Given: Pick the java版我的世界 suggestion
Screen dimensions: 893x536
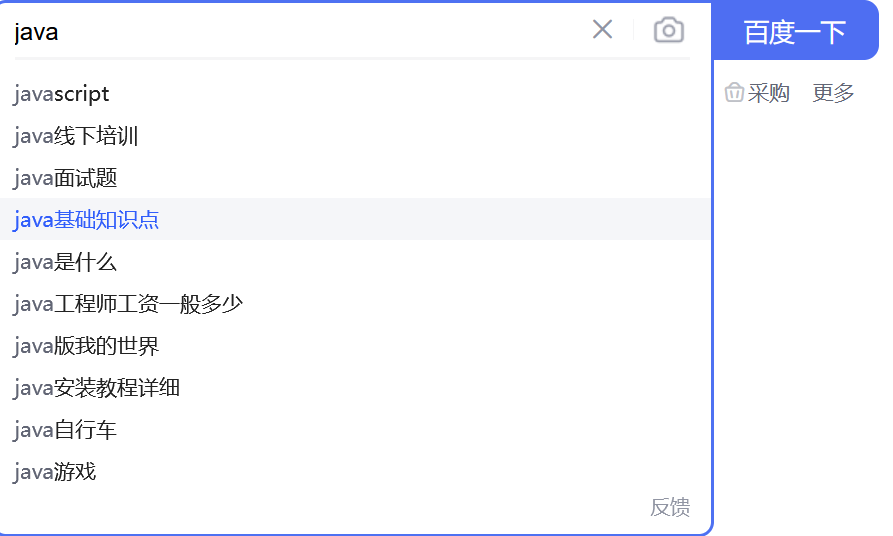Looking at the screenshot, I should [x=87, y=346].
